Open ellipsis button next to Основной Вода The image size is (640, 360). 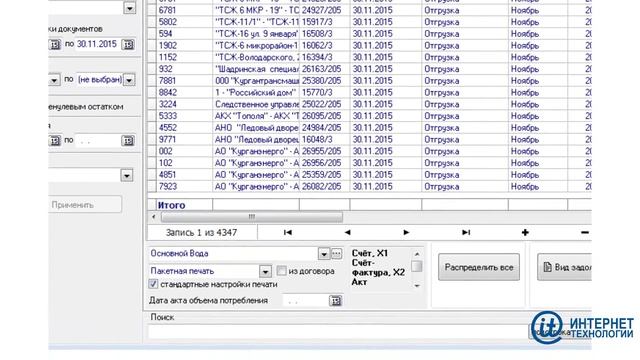tap(336, 253)
